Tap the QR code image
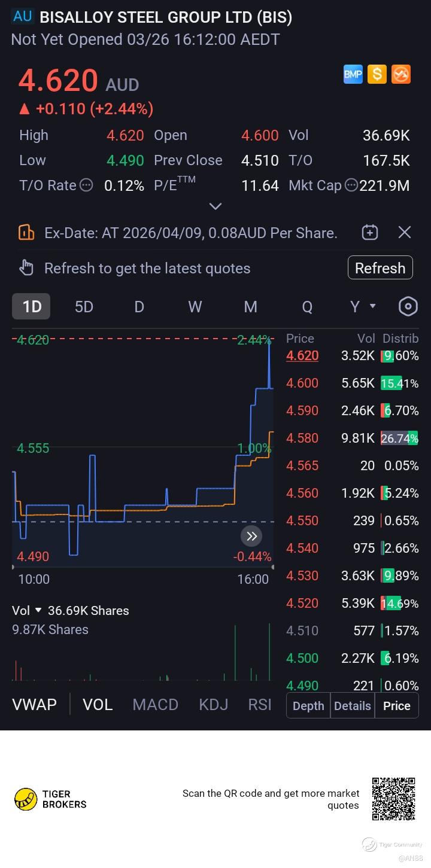 pyautogui.click(x=394, y=799)
